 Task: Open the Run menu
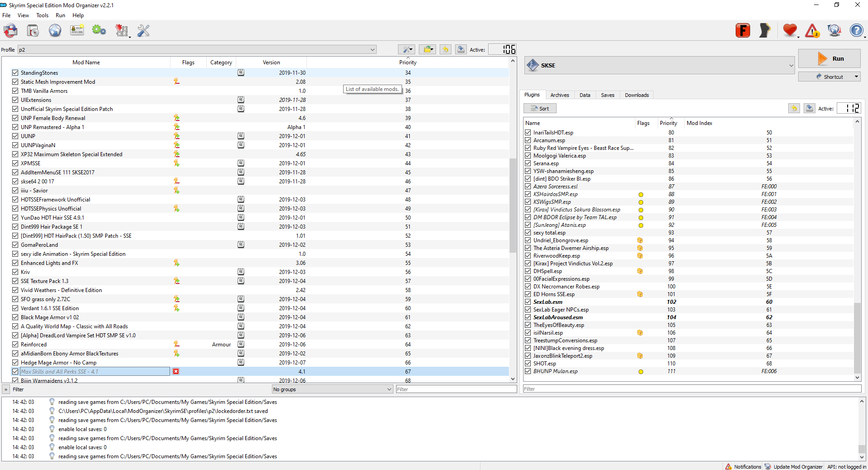60,15
